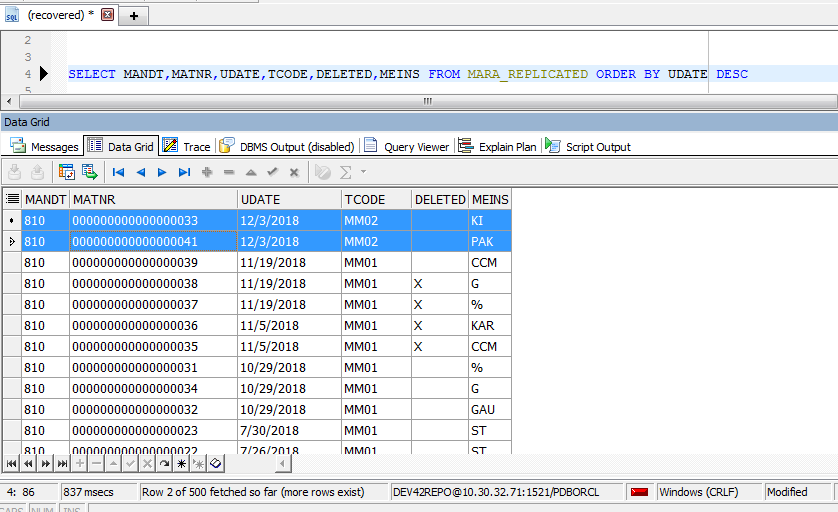Click the red connection indicator in status bar

pos(639,492)
